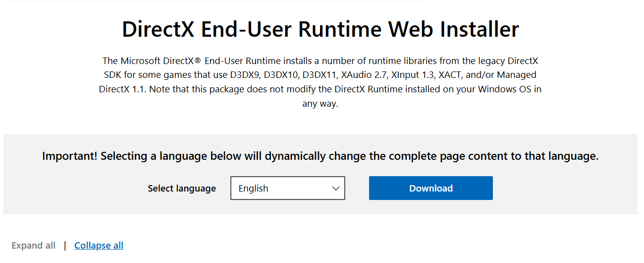Click the 'Select language' label
The height and width of the screenshot is (263, 644).
pos(182,189)
